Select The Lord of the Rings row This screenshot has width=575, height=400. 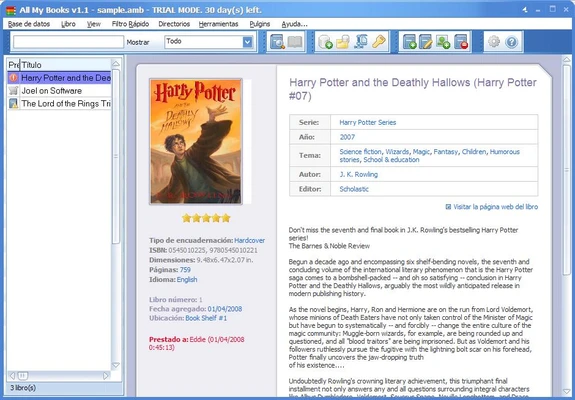pos(59,103)
